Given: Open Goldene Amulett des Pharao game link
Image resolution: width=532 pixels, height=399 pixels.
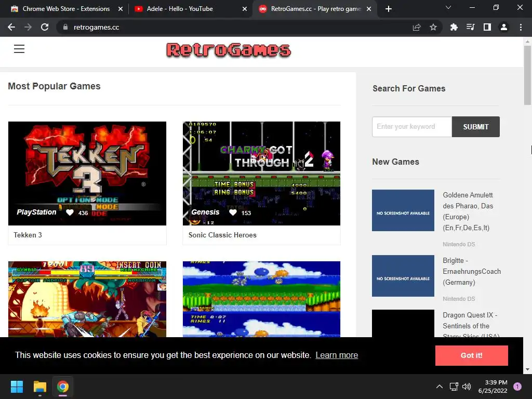Looking at the screenshot, I should click(468, 211).
